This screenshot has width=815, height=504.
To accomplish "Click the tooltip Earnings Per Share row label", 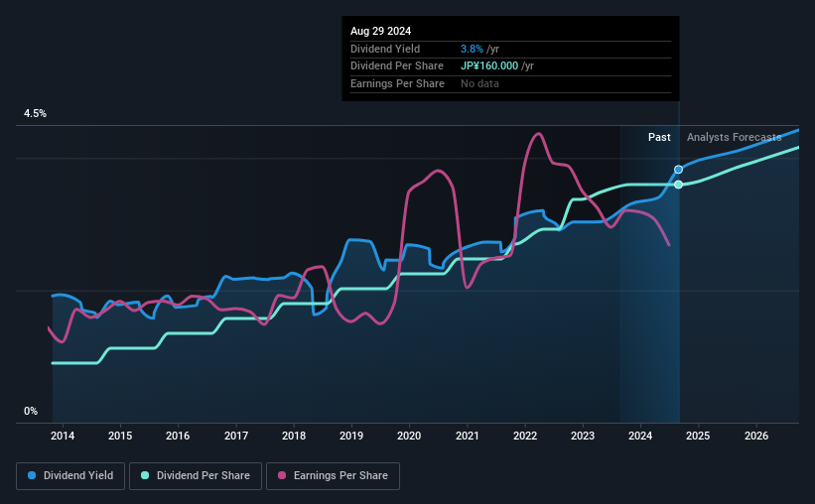I will tap(398, 83).
